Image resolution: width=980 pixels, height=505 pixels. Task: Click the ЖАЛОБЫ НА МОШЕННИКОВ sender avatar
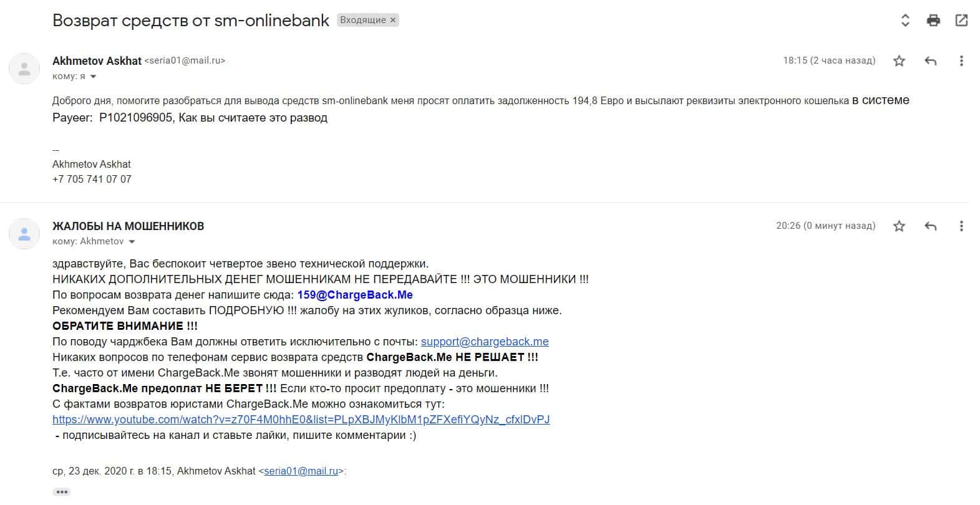pos(24,234)
